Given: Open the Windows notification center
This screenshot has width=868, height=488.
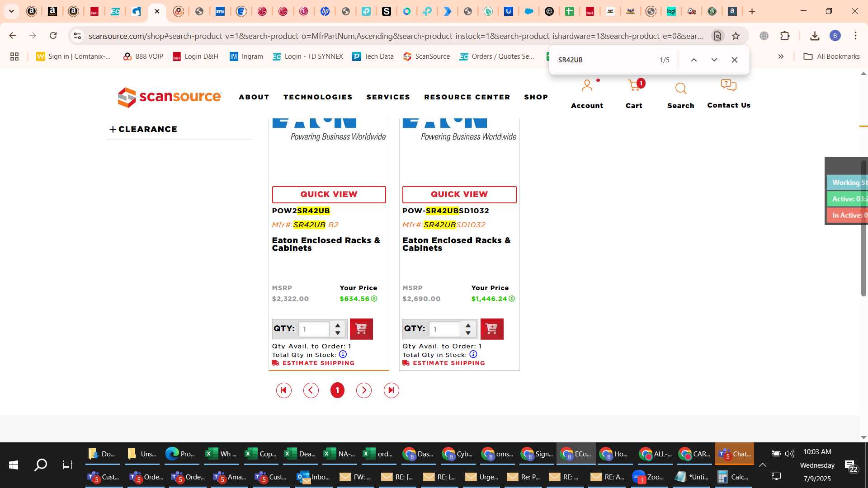Looking at the screenshot, I should tap(851, 466).
